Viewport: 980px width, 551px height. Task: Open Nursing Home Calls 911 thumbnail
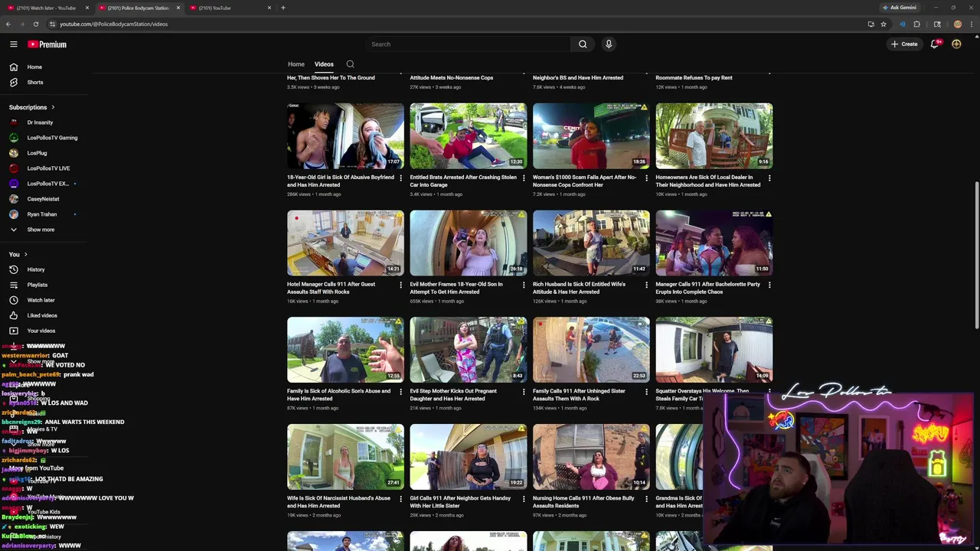pos(591,457)
